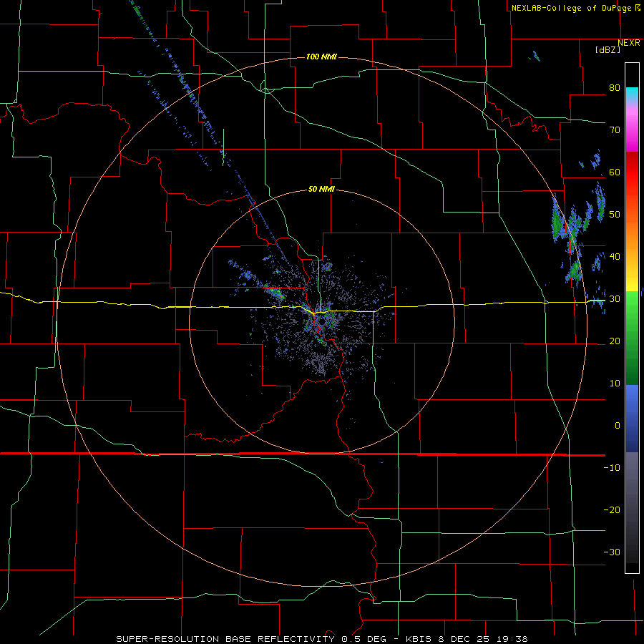
Task: Select the 50 value on the dBZ scale
Action: [x=615, y=215]
